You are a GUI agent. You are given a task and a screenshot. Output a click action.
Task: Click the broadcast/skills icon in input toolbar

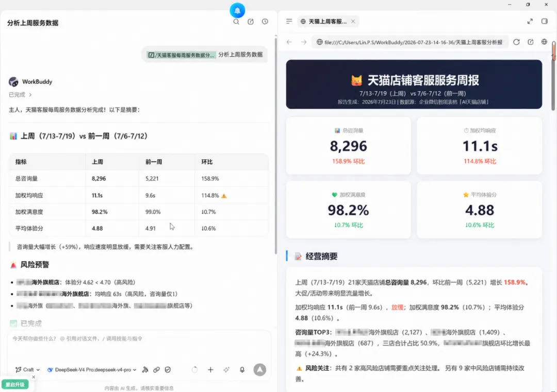[x=145, y=370]
